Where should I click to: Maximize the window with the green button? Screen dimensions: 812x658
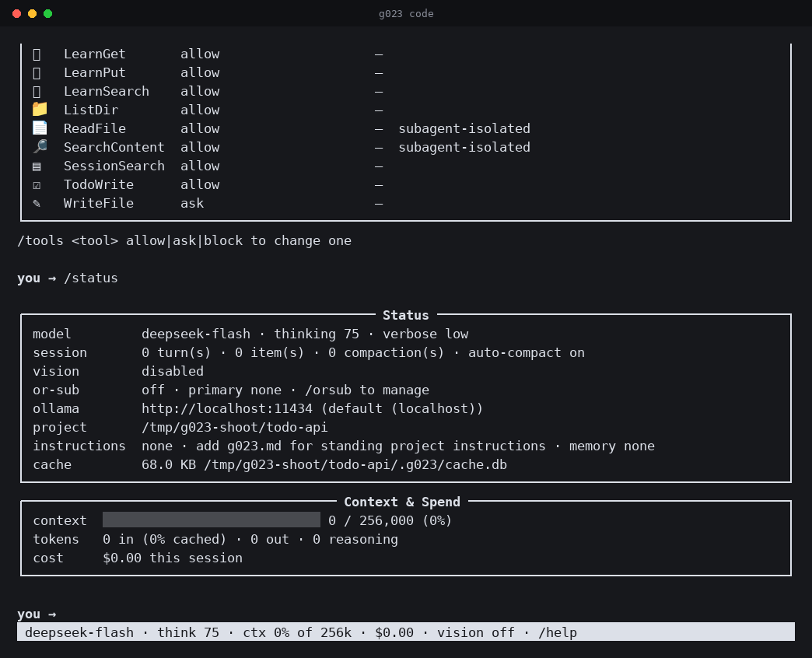(47, 13)
